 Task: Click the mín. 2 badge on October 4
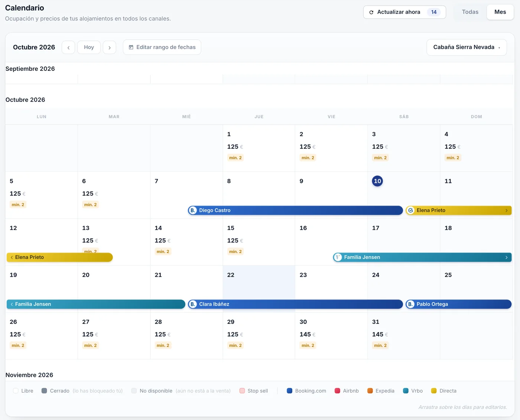pos(453,158)
